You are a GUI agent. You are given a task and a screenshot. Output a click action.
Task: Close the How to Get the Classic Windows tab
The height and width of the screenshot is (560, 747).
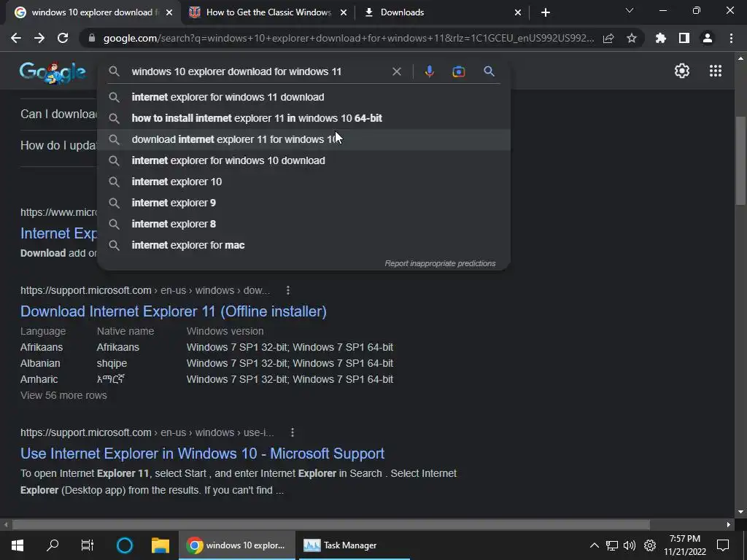point(344,12)
